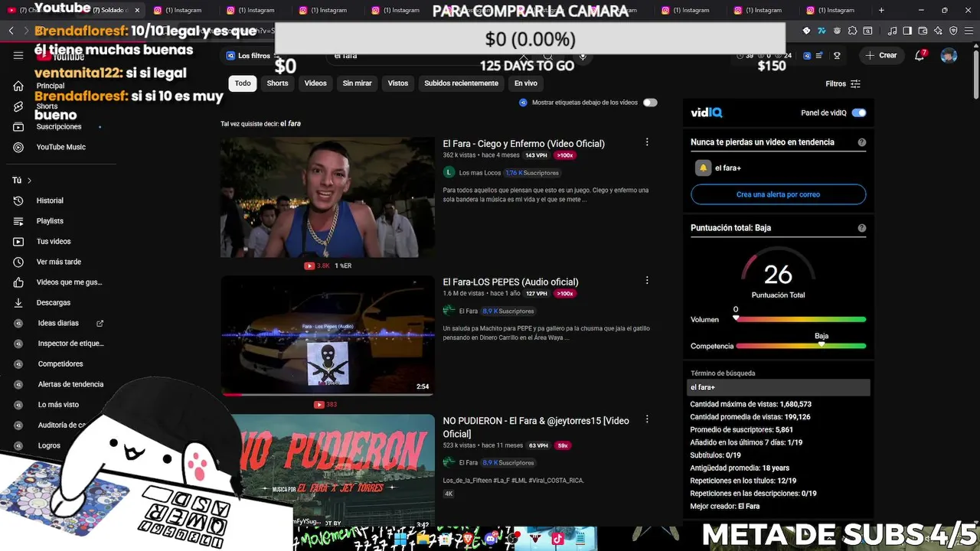980x551 pixels.
Task: Open Los filtros vidIQ dropdown
Action: [x=249, y=56]
